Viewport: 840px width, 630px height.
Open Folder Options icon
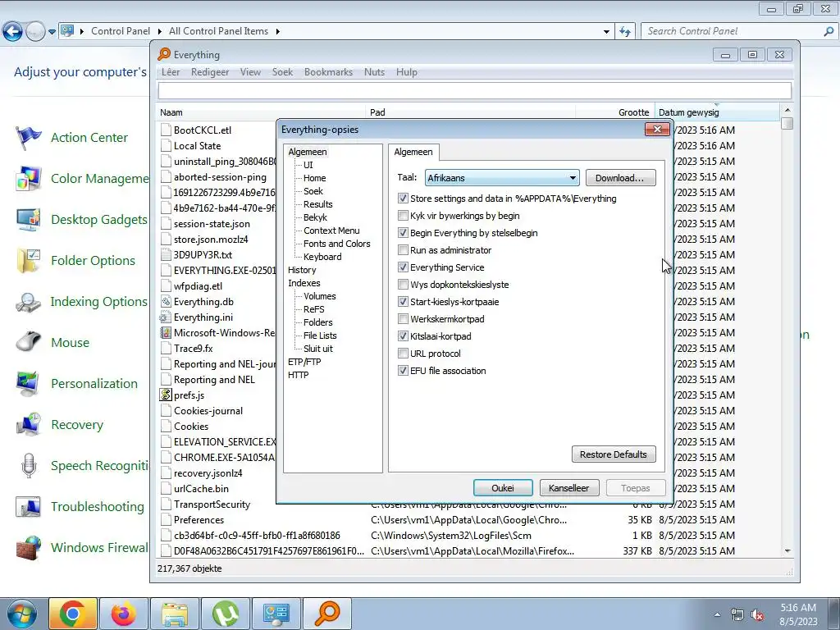click(28, 260)
